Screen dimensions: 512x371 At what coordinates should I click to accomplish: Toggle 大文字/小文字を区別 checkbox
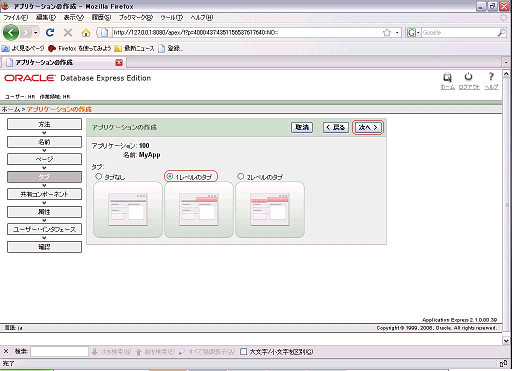click(244, 352)
